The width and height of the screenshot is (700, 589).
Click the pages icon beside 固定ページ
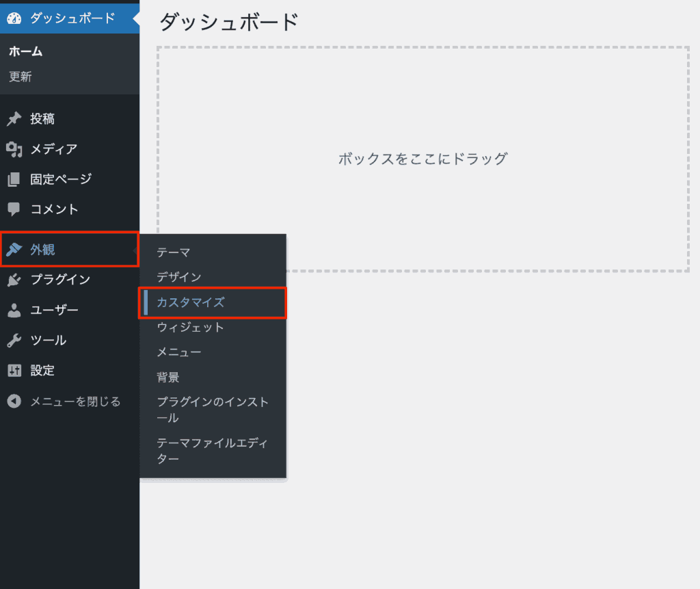[x=14, y=179]
